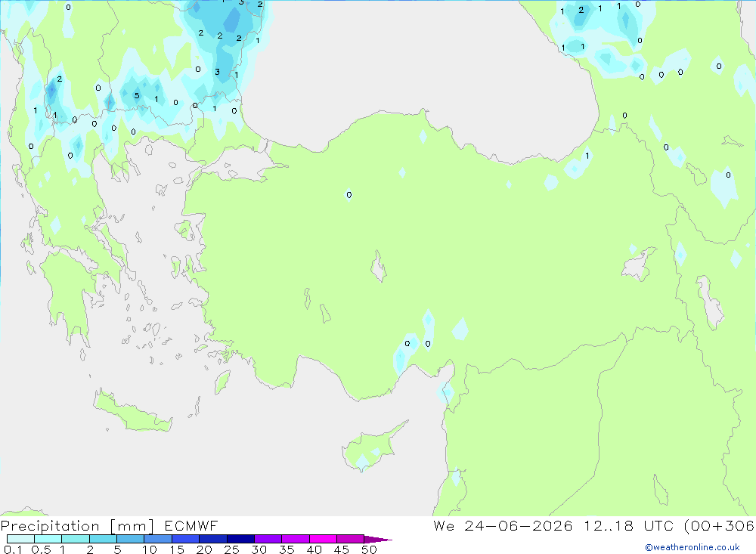Click legend tick label '25'
Screen dimensions: 756x554
[x=232, y=549]
